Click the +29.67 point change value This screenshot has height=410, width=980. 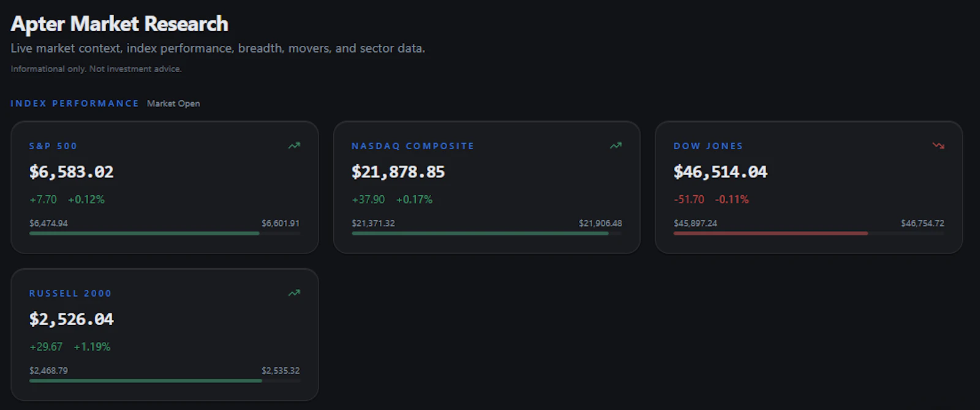coord(46,347)
